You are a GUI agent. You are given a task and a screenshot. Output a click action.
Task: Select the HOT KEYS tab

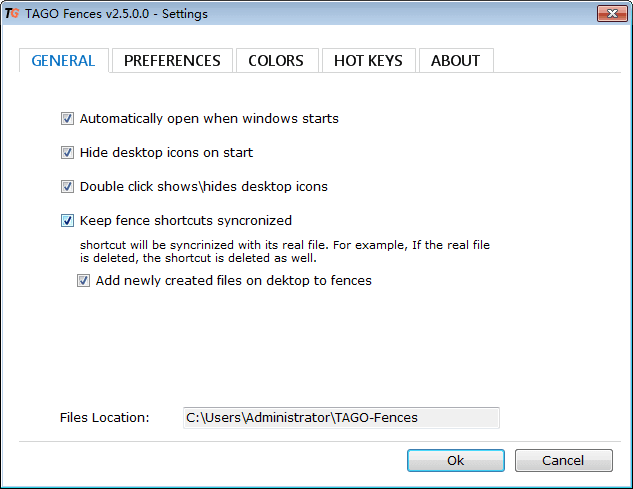368,61
